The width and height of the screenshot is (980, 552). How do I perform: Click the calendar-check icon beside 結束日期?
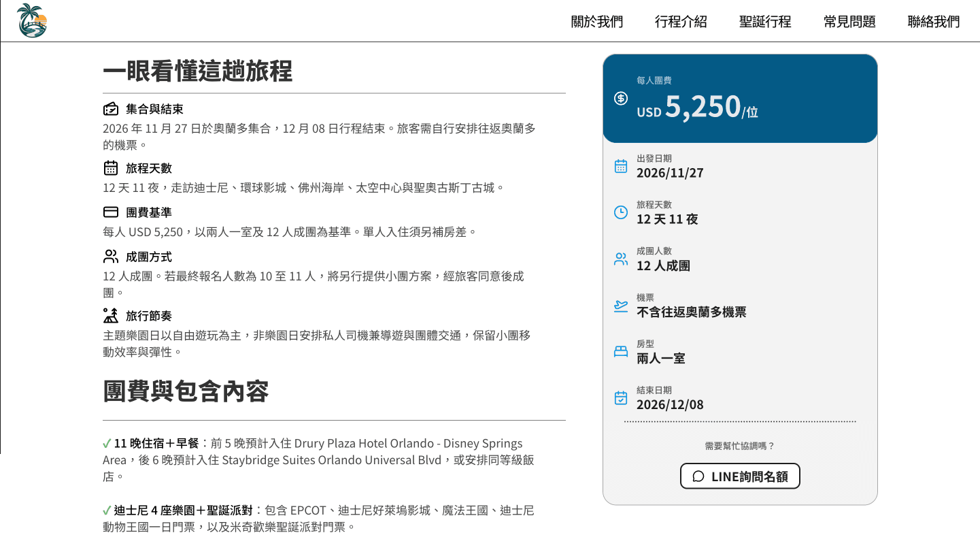click(x=621, y=398)
